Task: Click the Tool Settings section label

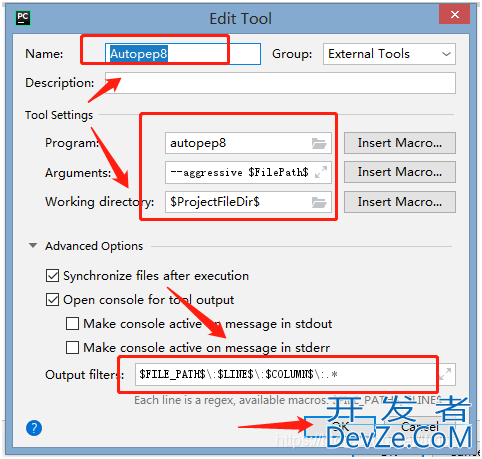Action: coord(59,115)
